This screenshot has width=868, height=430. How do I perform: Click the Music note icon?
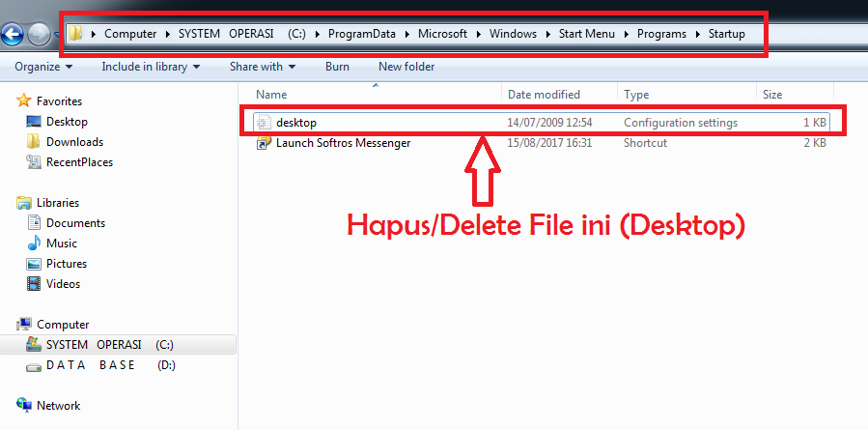[34, 244]
